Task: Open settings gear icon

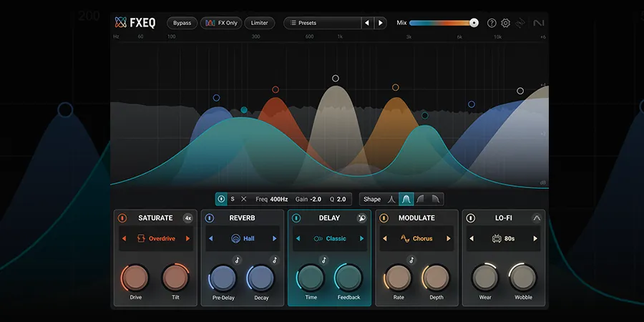Action: click(506, 23)
